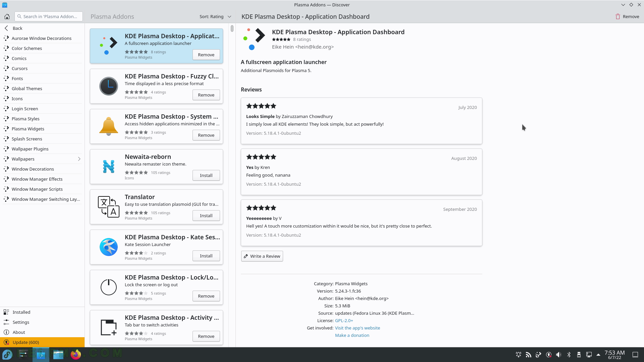Open Plasma Styles category
This screenshot has width=644, height=362.
click(x=42, y=119)
